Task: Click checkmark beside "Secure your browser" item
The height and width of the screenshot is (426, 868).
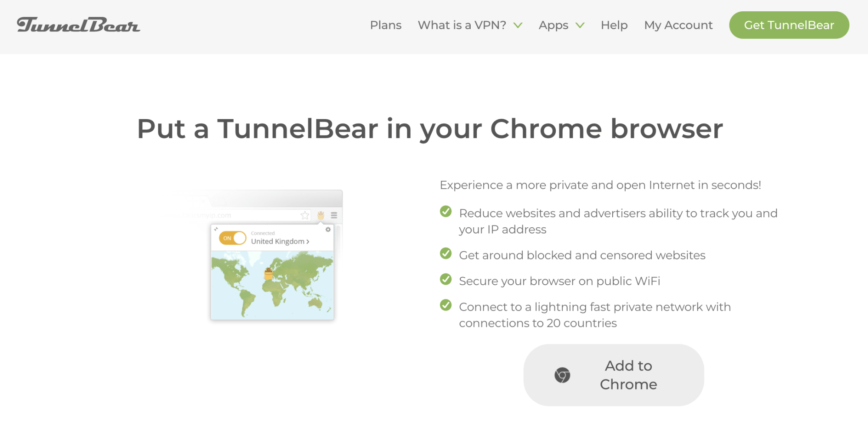Action: (446, 279)
